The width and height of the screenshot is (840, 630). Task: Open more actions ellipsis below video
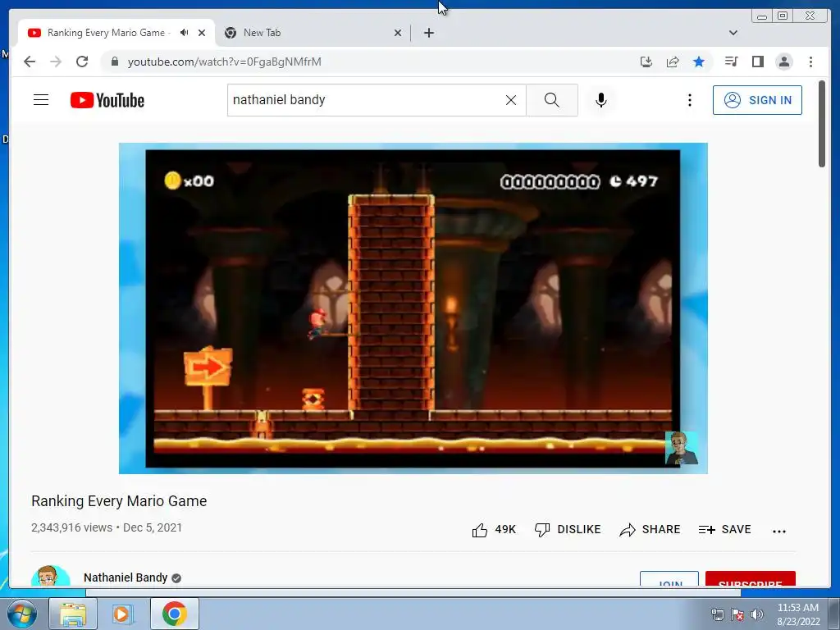[x=779, y=531]
